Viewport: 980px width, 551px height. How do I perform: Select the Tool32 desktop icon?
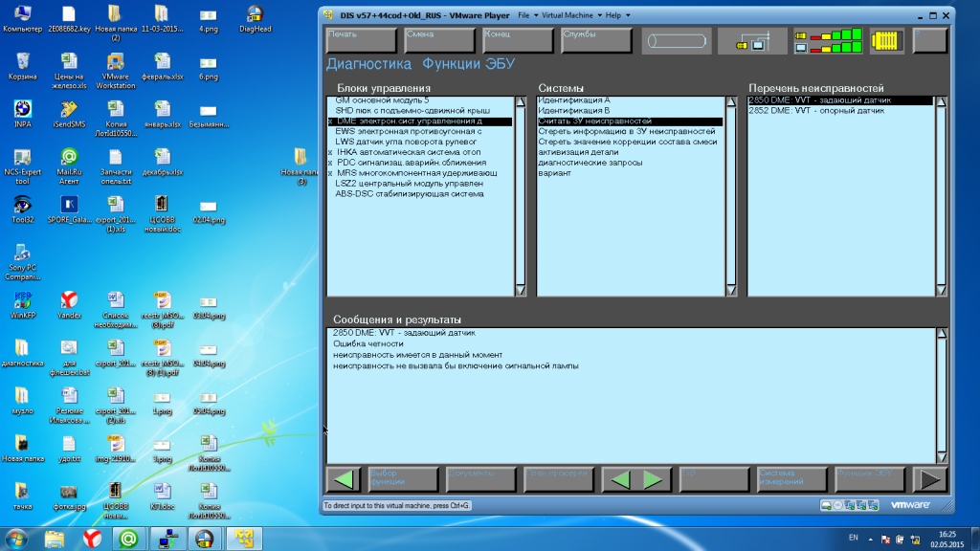(x=23, y=209)
